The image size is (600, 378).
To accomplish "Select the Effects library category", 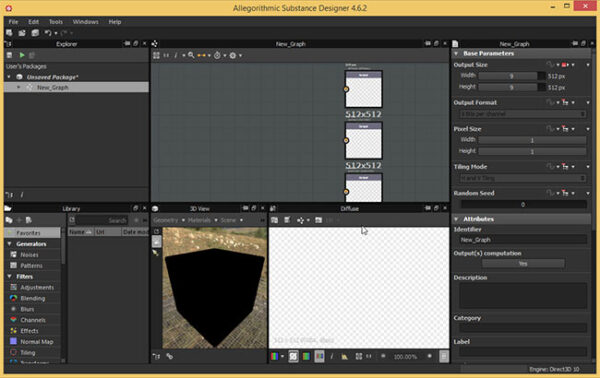I will pos(29,331).
